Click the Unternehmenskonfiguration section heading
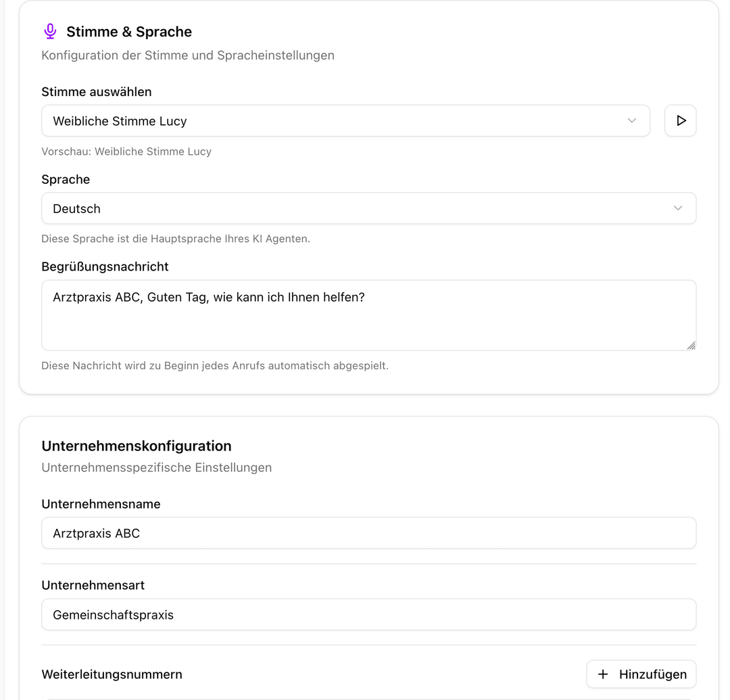 pos(137,446)
